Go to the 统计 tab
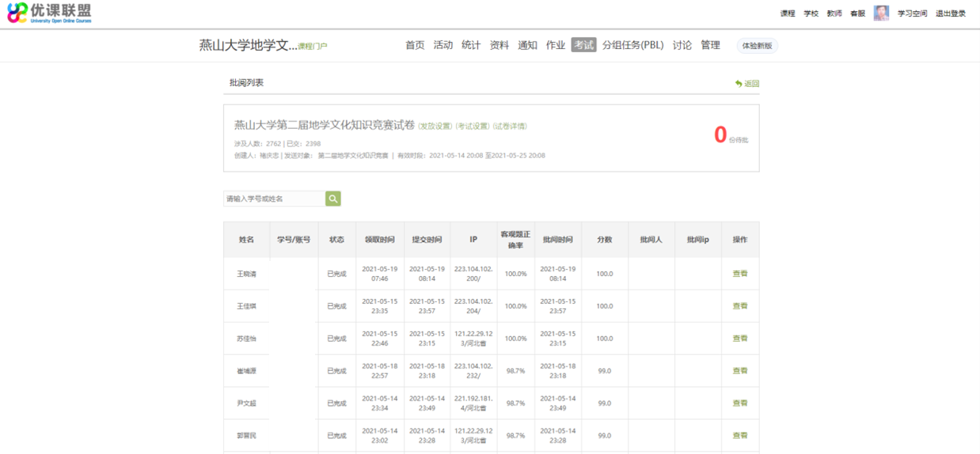Viewport: 980px width, 454px height. pyautogui.click(x=471, y=45)
